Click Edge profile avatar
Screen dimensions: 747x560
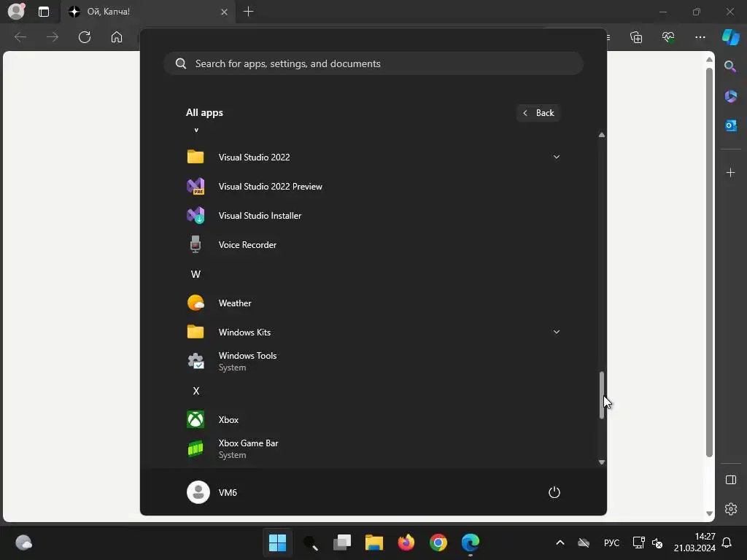point(16,11)
